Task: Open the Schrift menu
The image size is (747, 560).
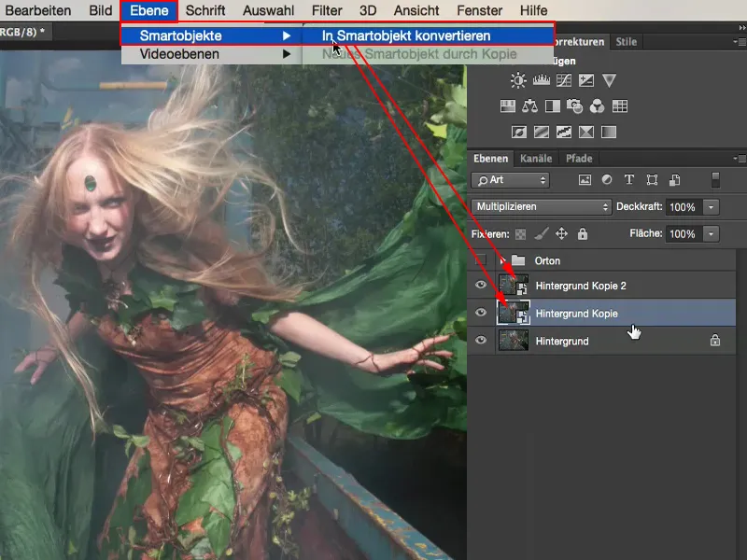Action: coord(205,10)
